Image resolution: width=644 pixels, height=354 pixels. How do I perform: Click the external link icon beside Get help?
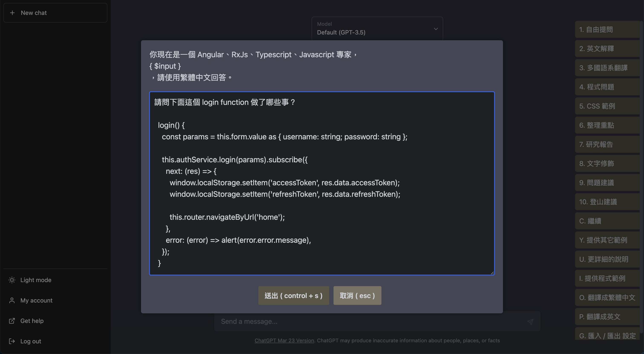[x=12, y=321]
